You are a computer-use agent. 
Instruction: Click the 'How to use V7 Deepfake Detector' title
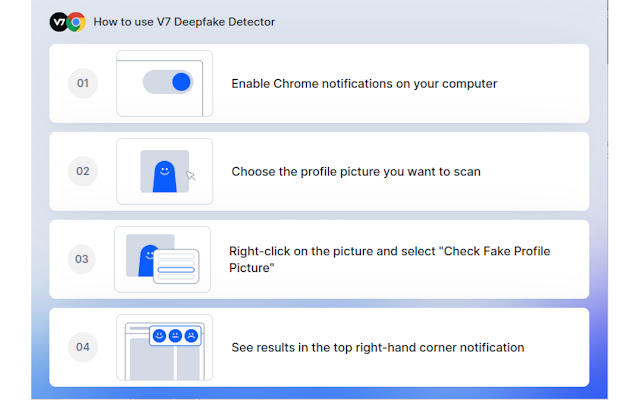pos(184,22)
